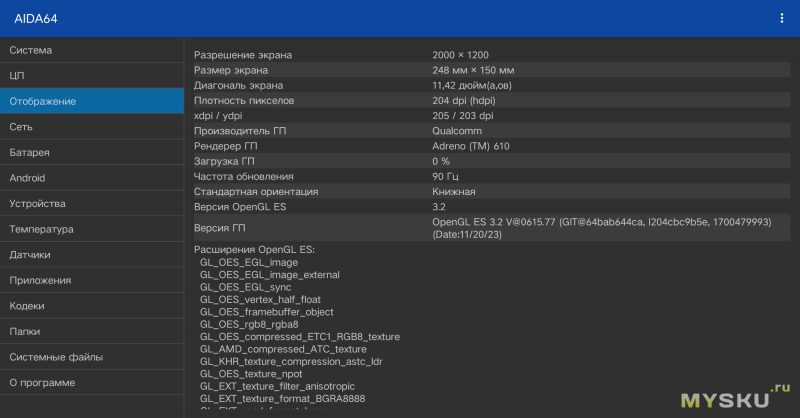This screenshot has height=418, width=800.
Task: Select the GL_OES_texture_npot line
Action: coord(251,374)
